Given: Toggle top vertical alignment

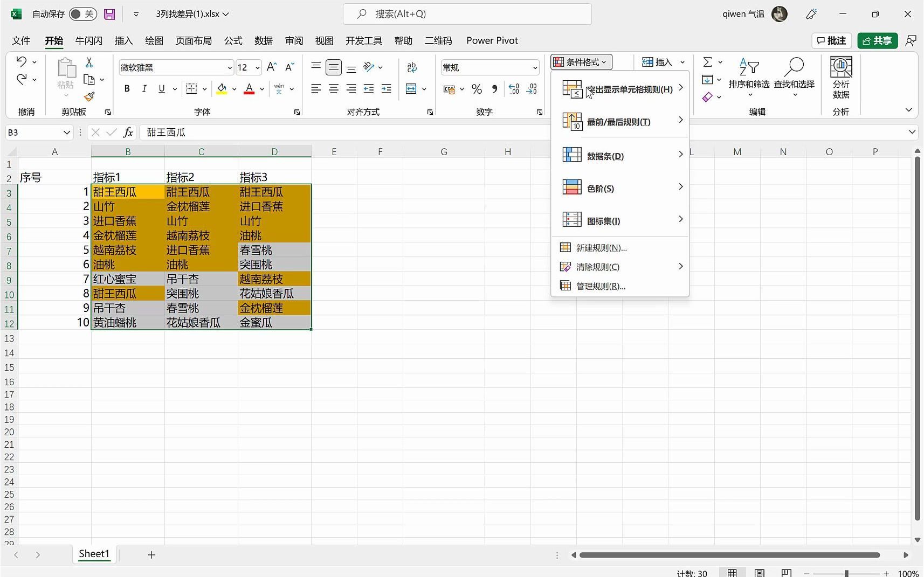Looking at the screenshot, I should (316, 67).
